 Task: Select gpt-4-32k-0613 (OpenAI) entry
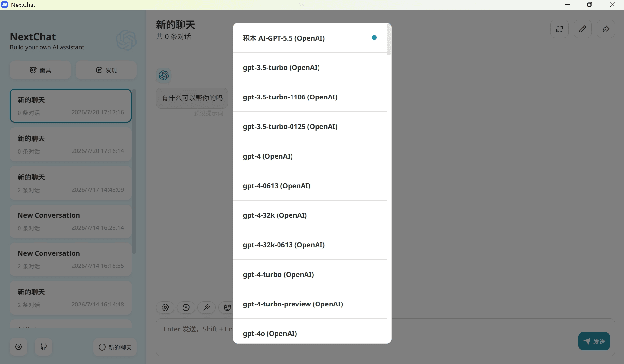pyautogui.click(x=310, y=245)
